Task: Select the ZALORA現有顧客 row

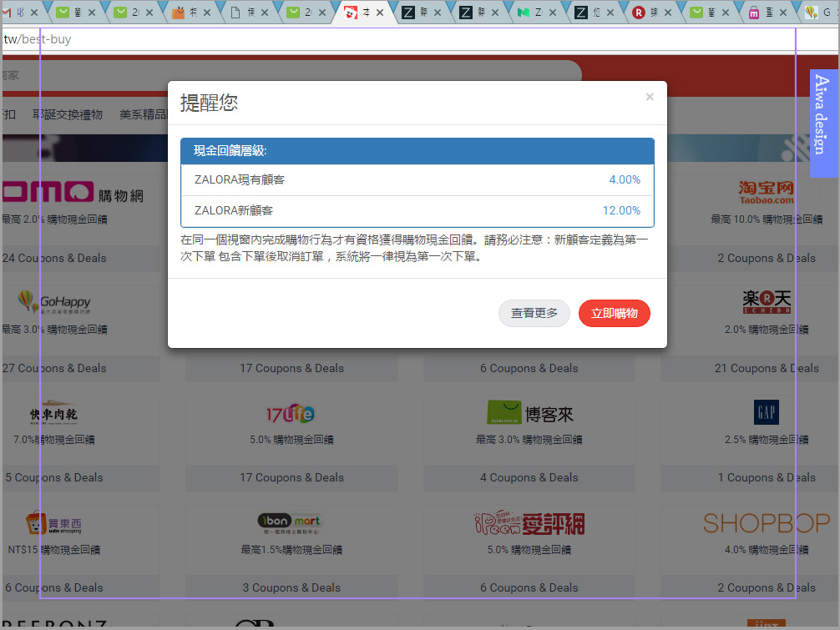Action: tap(417, 180)
